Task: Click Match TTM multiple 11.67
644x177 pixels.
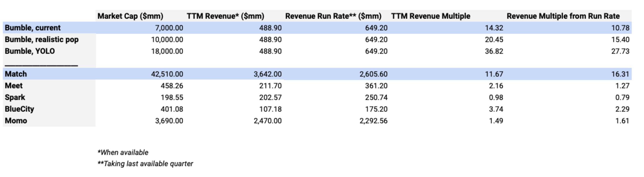Action: (x=494, y=74)
